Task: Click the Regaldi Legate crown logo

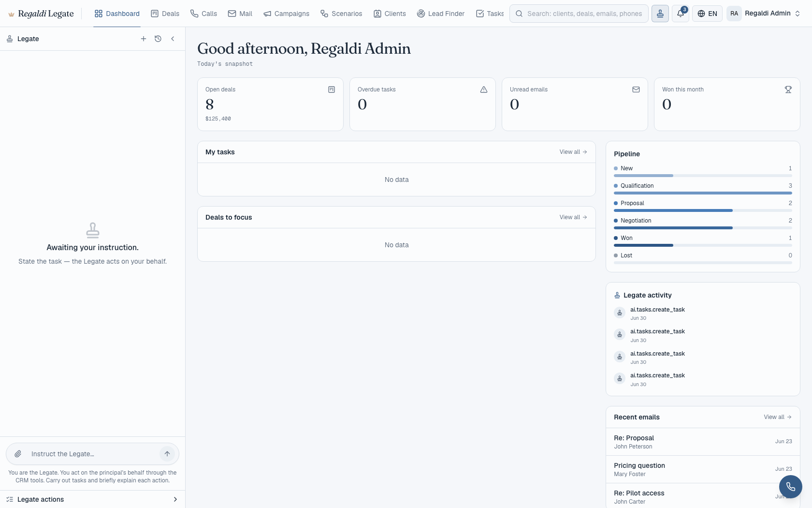Action: point(12,14)
